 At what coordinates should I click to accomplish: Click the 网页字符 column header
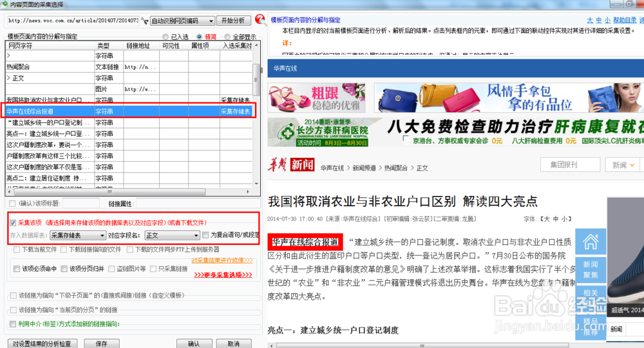click(x=50, y=46)
